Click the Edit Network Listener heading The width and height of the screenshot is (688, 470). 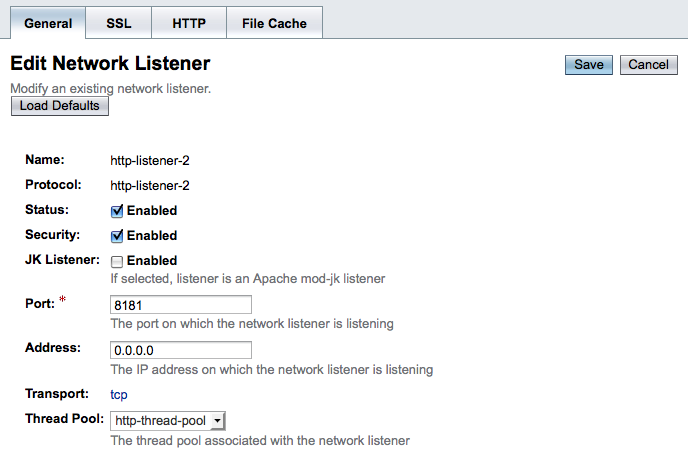[110, 64]
